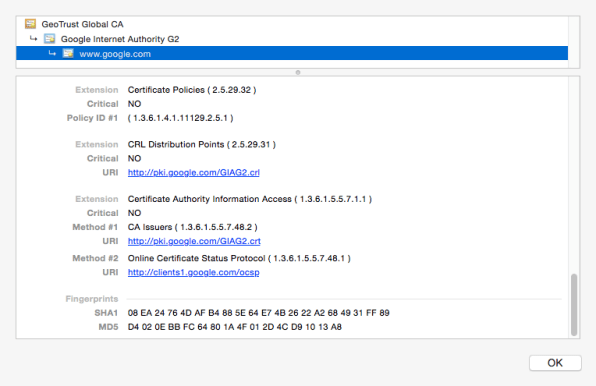
Task: Click the Google Internet Authority G2 certificate icon
Action: 49,39
